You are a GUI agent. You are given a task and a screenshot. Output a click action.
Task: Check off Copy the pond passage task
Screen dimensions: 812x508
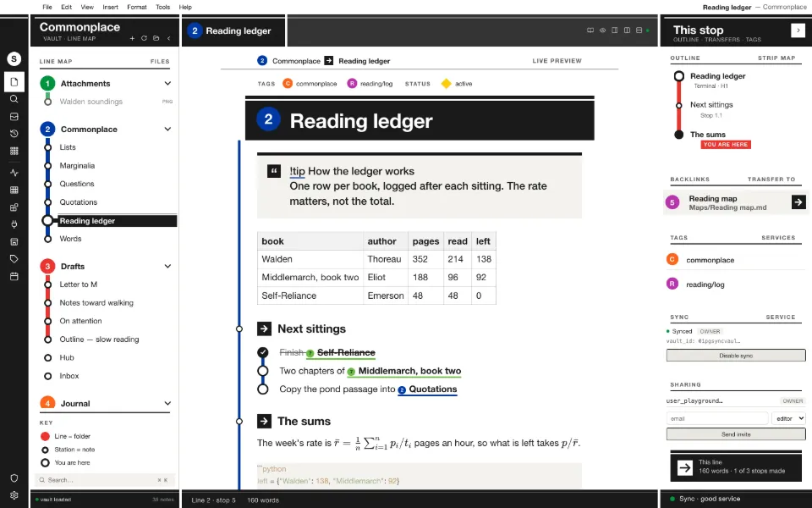click(263, 389)
